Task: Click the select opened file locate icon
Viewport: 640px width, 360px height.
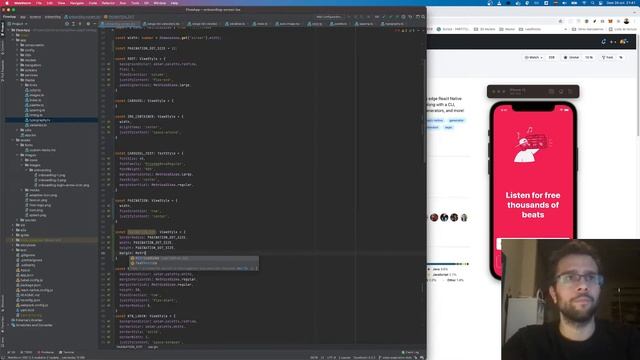Action: [x=67, y=24]
